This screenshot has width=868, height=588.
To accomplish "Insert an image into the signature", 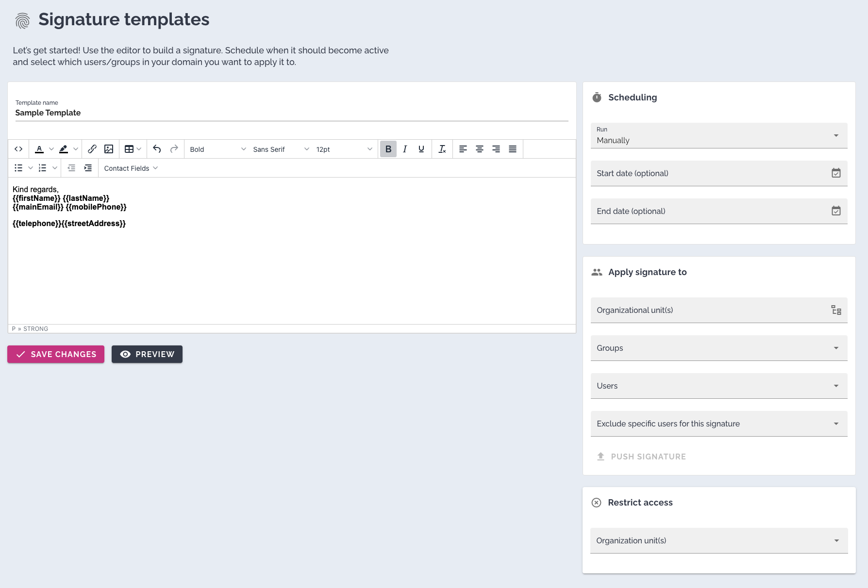I will pyautogui.click(x=108, y=149).
